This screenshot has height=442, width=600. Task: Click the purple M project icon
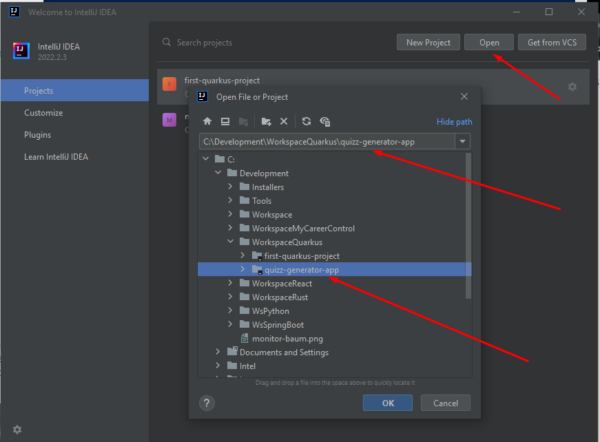pyautogui.click(x=169, y=120)
